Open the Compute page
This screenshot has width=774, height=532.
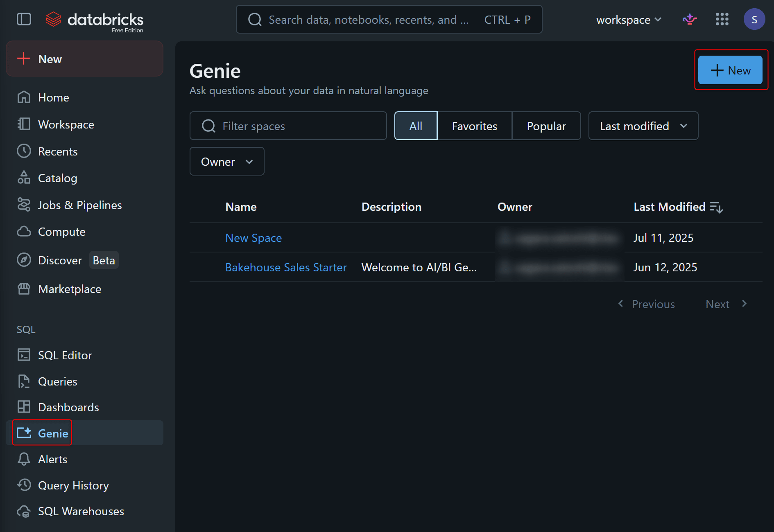[61, 232]
